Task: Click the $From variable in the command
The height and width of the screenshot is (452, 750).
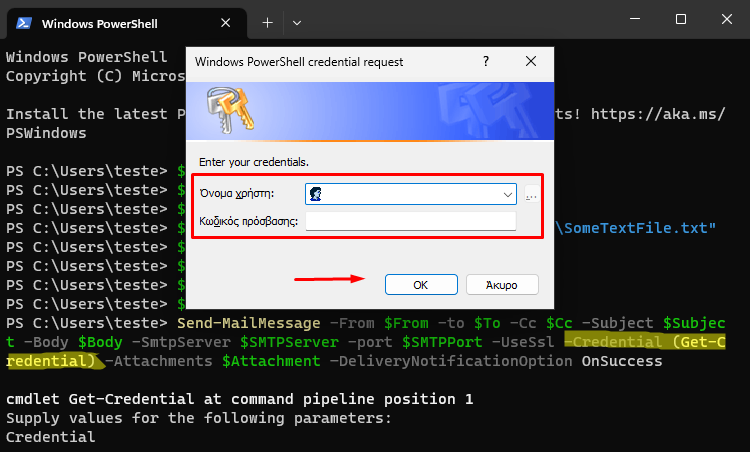Action: [406, 323]
